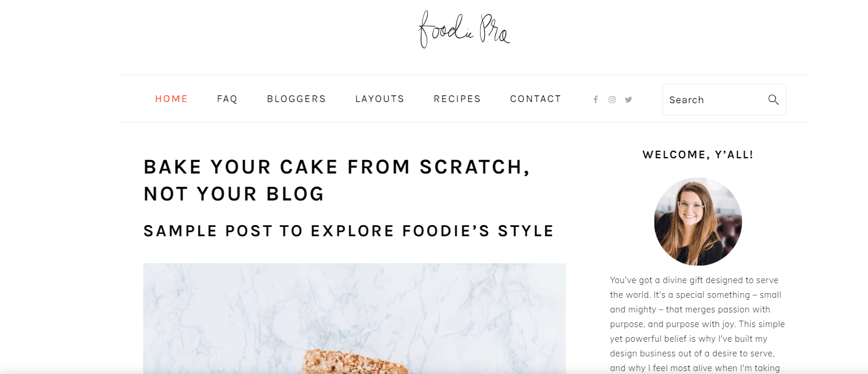Open the Bake Your Cake post title

point(337,181)
